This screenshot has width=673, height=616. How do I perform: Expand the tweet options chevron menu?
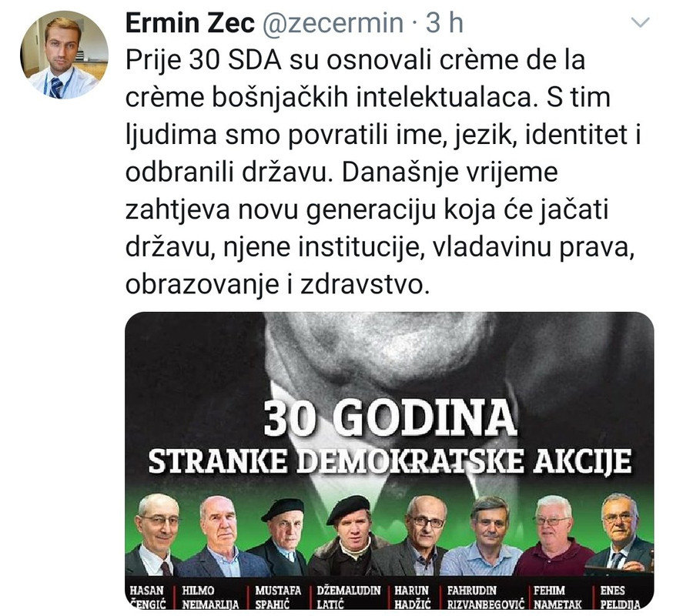click(641, 22)
